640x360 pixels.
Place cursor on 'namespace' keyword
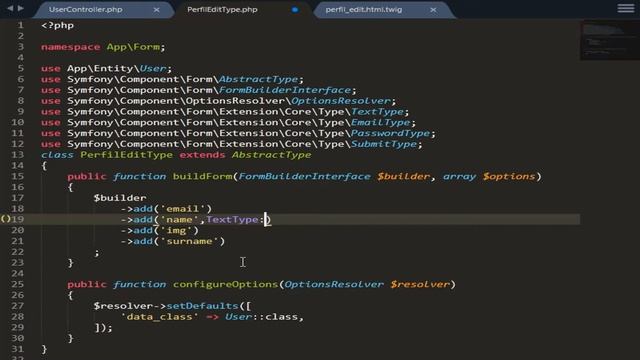tap(70, 47)
